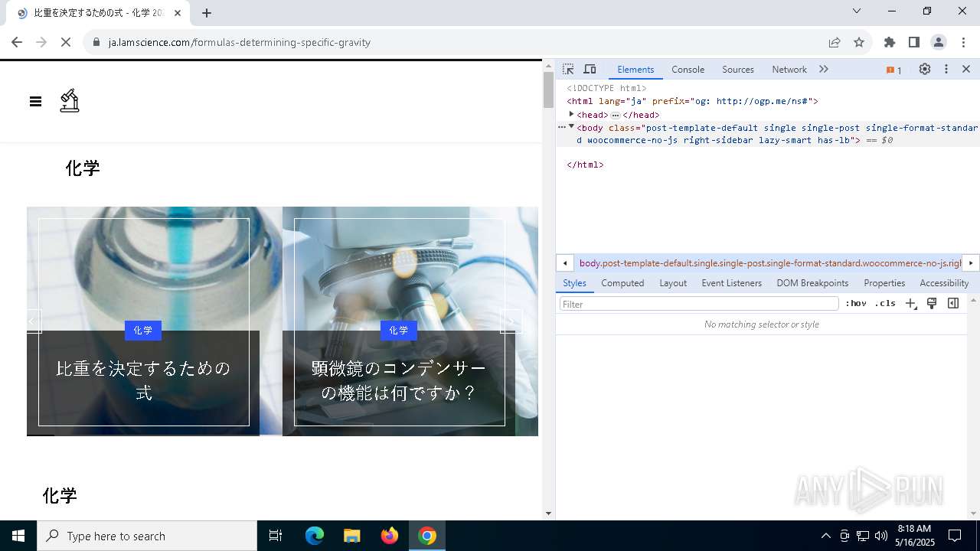Close the current browser tab
The image size is (980, 551).
(178, 13)
